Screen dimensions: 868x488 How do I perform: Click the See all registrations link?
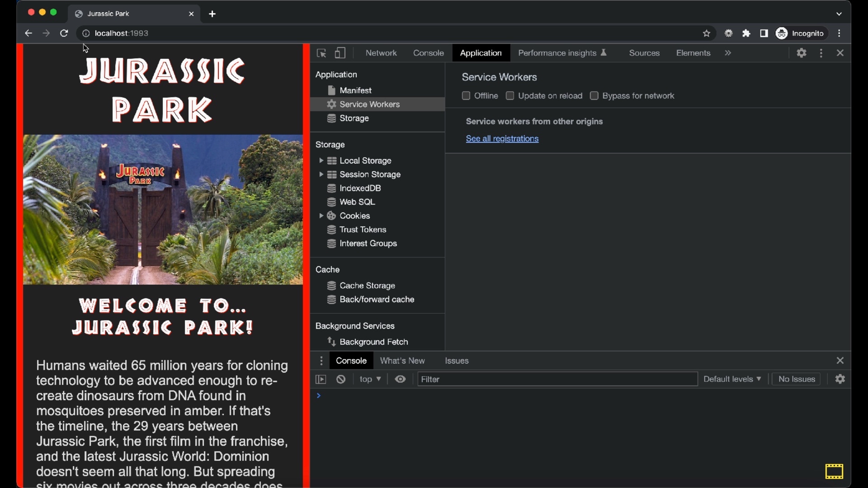pyautogui.click(x=502, y=139)
